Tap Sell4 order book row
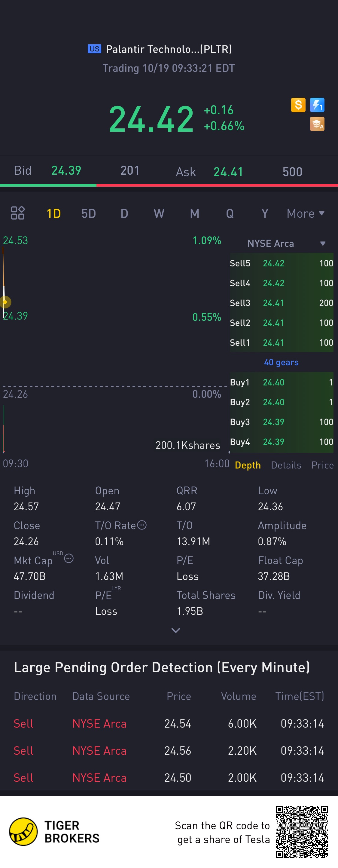Viewport: 338px width, 868px height. tap(282, 283)
